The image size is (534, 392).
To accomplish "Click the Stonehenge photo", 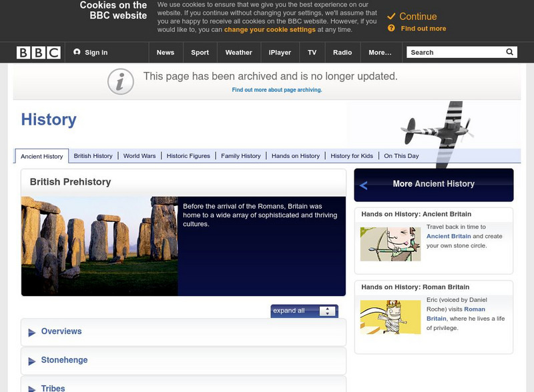I will click(99, 246).
